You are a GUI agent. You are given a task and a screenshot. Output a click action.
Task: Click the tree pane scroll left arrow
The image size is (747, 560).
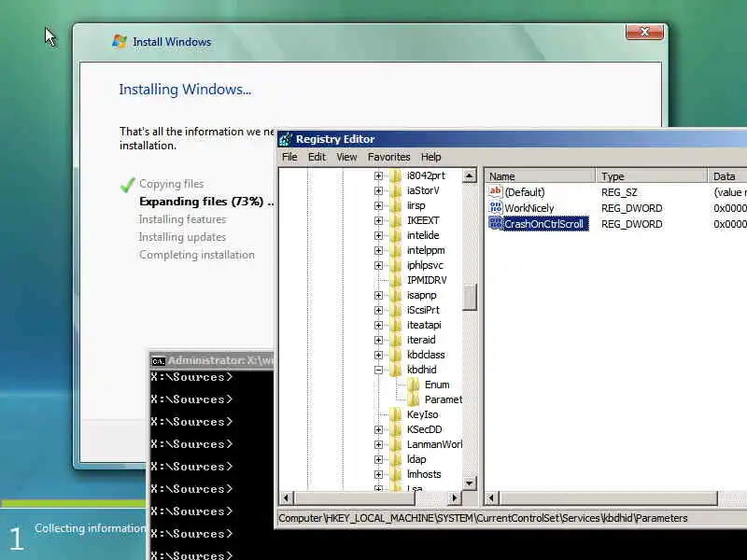[287, 498]
